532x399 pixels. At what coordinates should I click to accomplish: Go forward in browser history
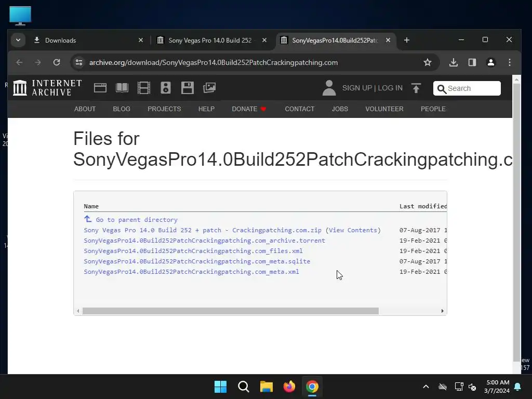37,62
